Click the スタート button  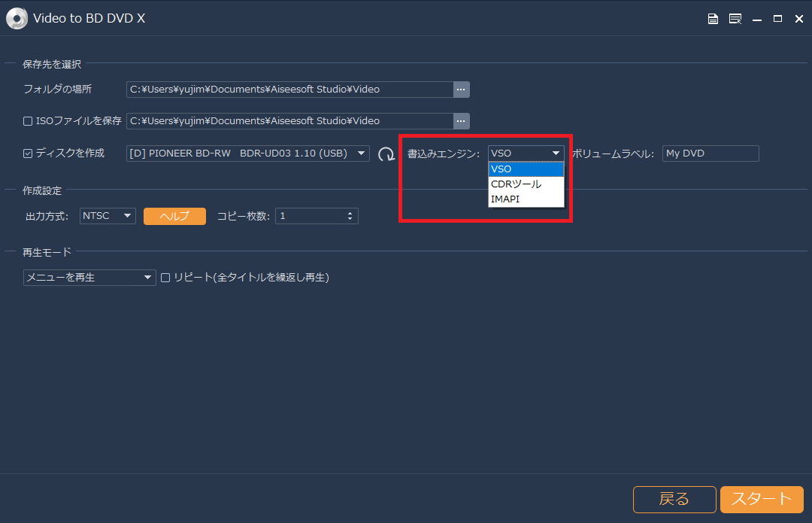(x=762, y=499)
